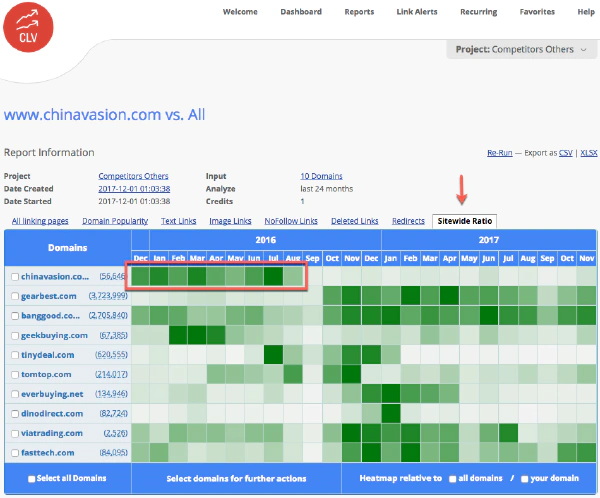Select the Recurring menu item

click(x=479, y=12)
